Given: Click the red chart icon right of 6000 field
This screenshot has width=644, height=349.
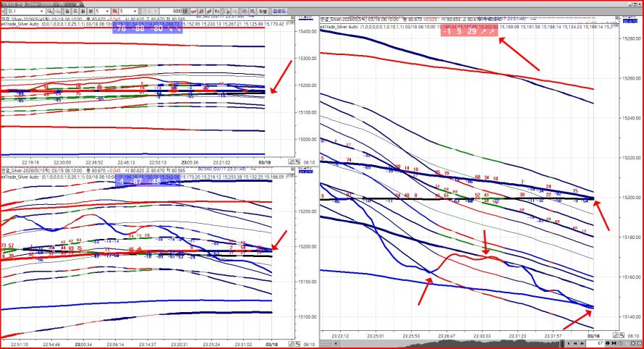Looking at the screenshot, I should click(x=192, y=11).
